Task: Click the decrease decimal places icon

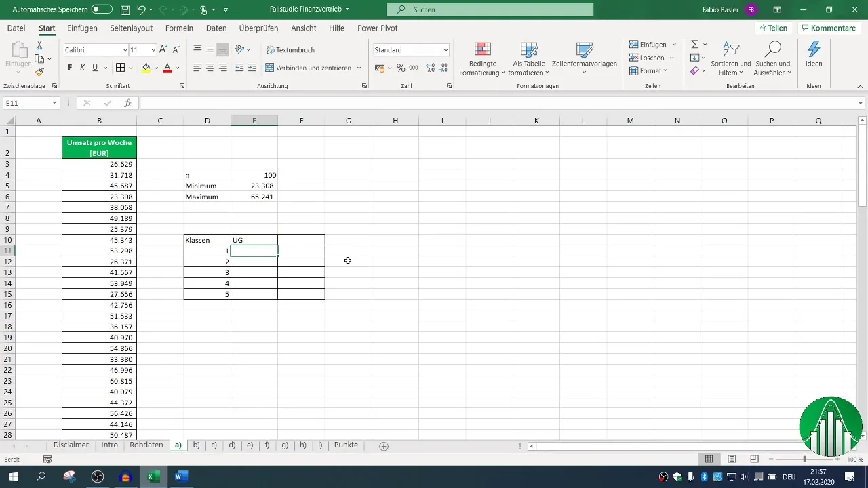Action: click(443, 68)
